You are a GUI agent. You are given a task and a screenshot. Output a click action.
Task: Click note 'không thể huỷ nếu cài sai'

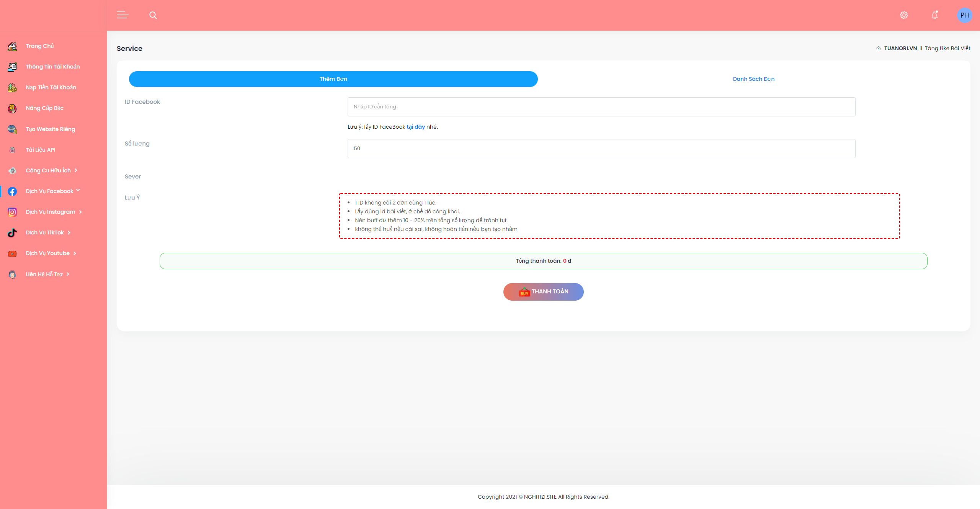point(436,229)
